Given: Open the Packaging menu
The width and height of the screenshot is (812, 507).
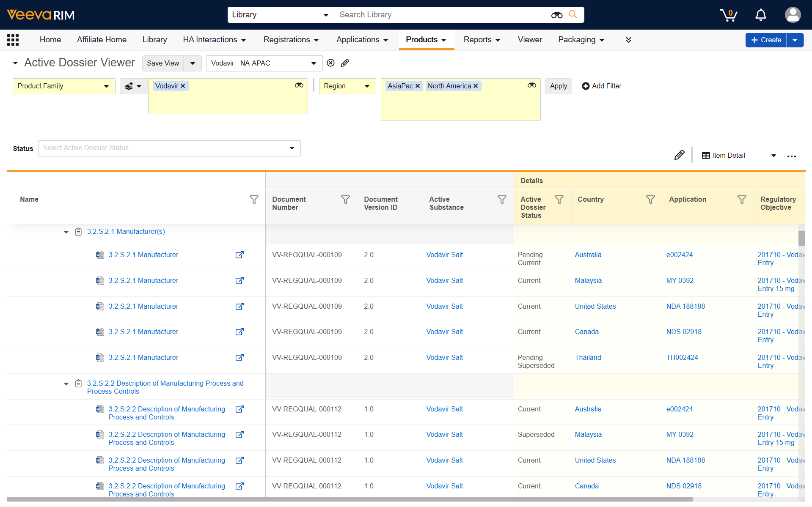Looking at the screenshot, I should (581, 40).
